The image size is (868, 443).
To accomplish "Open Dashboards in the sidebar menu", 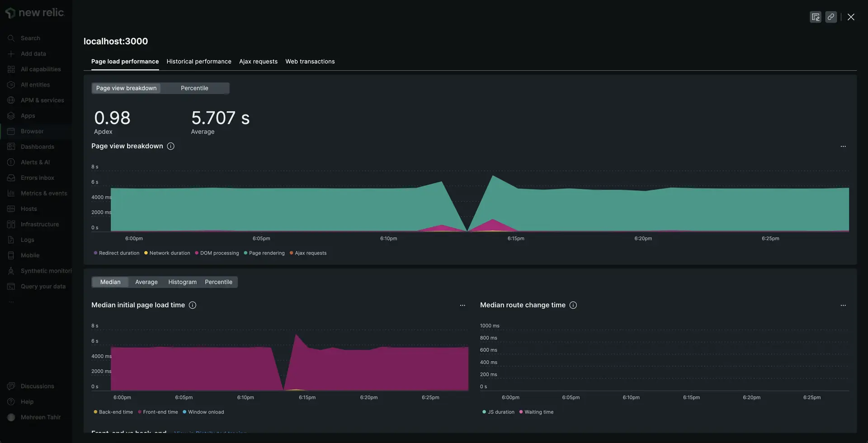I will 38,147.
